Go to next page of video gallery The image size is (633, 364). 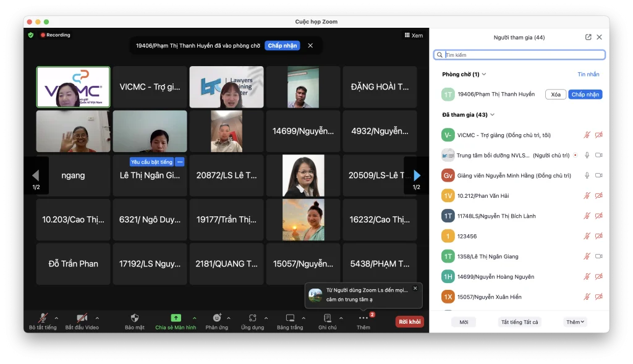pos(417,176)
